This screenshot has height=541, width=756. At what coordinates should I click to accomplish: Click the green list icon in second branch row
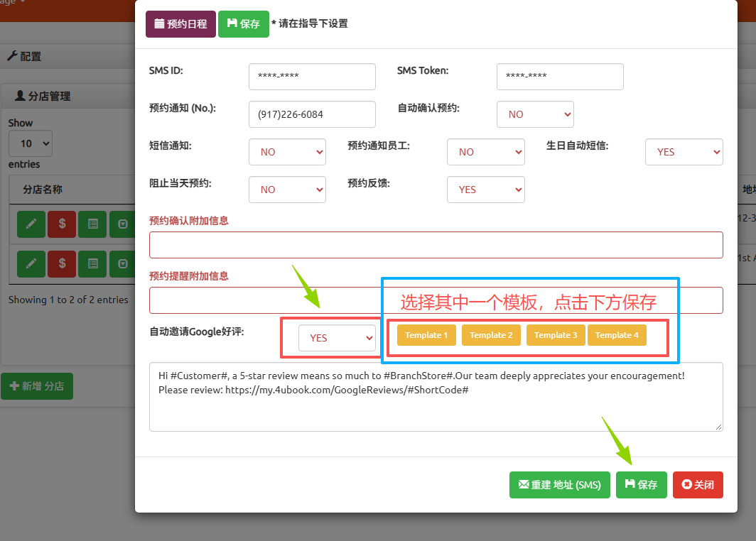92,264
